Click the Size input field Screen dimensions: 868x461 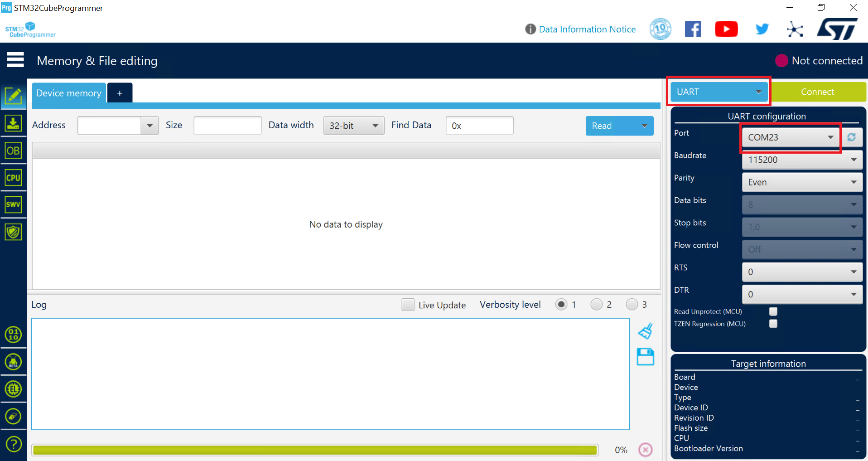click(x=227, y=126)
